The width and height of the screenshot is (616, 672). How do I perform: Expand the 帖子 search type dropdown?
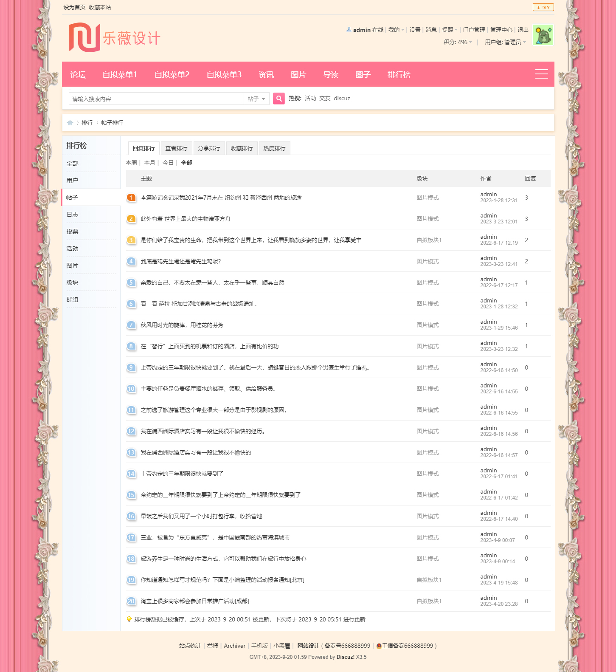[256, 99]
